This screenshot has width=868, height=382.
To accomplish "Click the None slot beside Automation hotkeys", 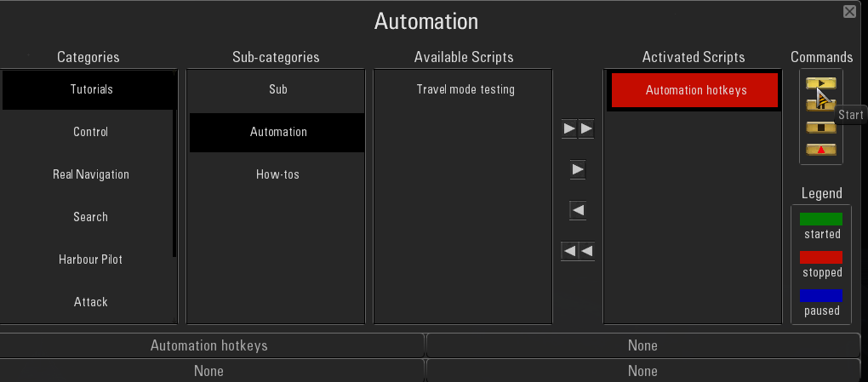I will coord(643,346).
